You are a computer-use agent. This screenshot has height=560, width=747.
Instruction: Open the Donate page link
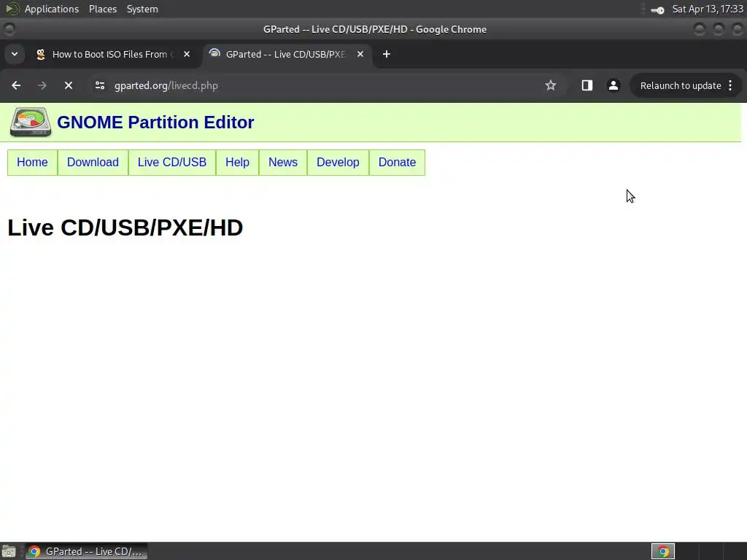pyautogui.click(x=397, y=163)
